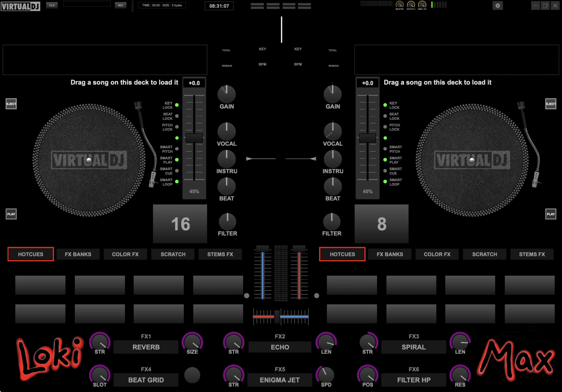Toggle right deck SMART PITCH

coord(385,149)
